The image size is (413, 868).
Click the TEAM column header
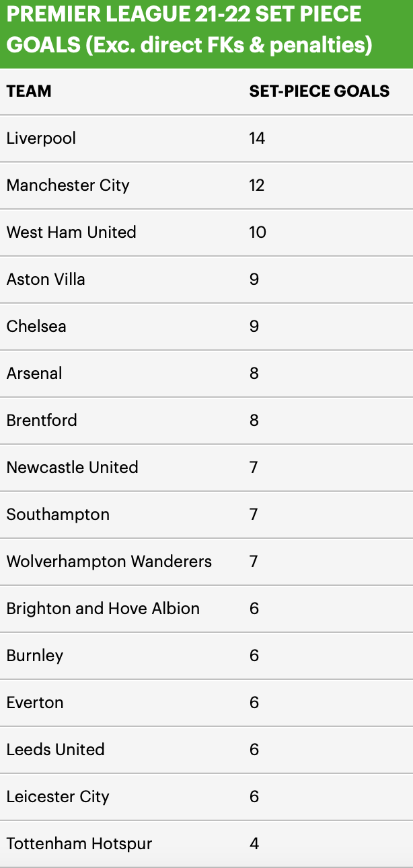29,91
